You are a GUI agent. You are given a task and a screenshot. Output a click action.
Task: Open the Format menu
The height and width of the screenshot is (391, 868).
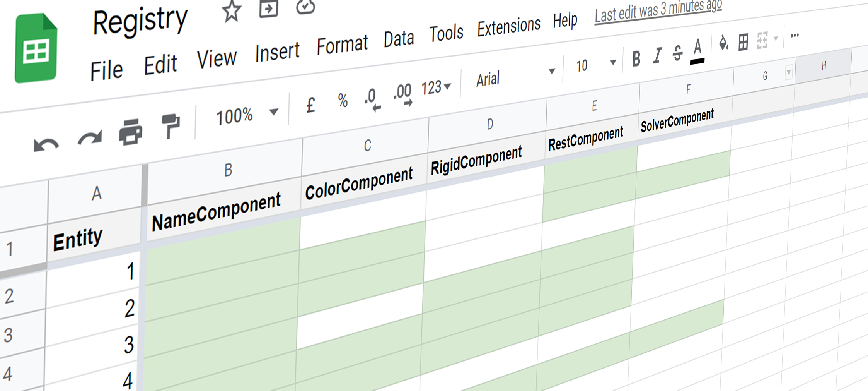click(342, 45)
